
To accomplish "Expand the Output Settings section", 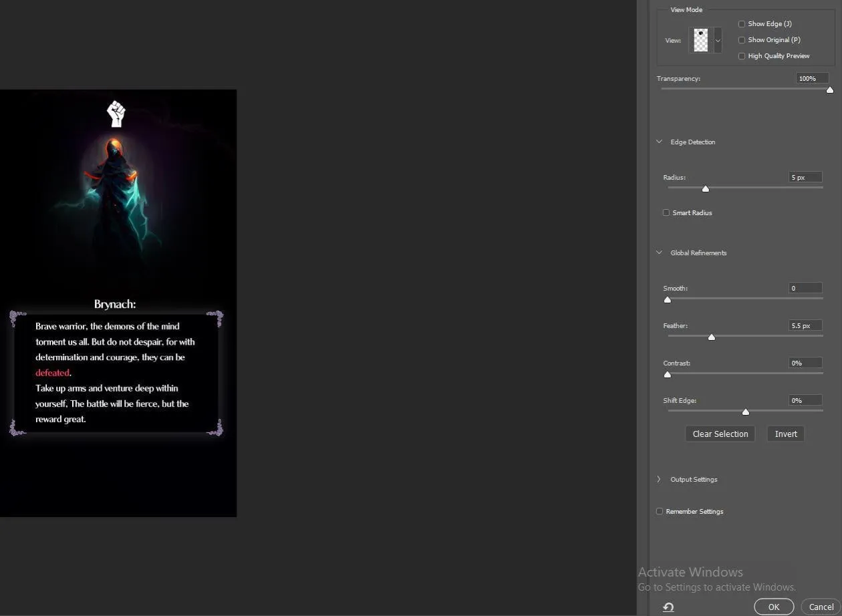I will tap(658, 479).
